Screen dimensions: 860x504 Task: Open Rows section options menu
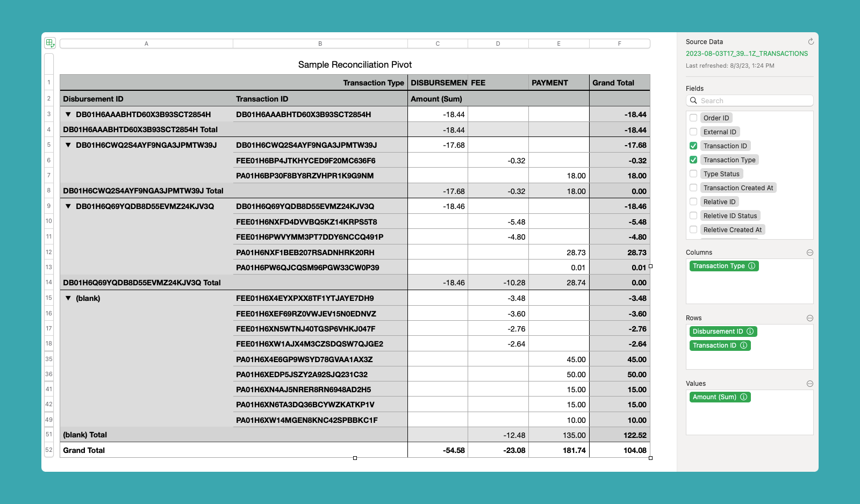pos(810,318)
